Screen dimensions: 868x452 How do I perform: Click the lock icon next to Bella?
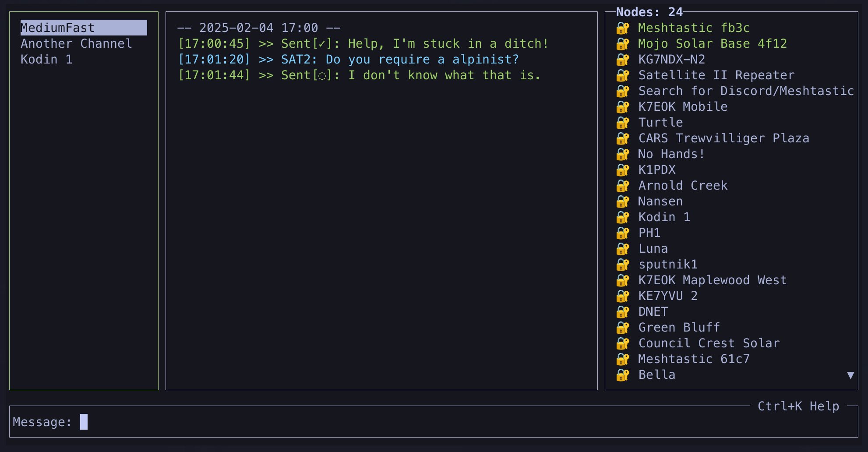click(x=622, y=375)
